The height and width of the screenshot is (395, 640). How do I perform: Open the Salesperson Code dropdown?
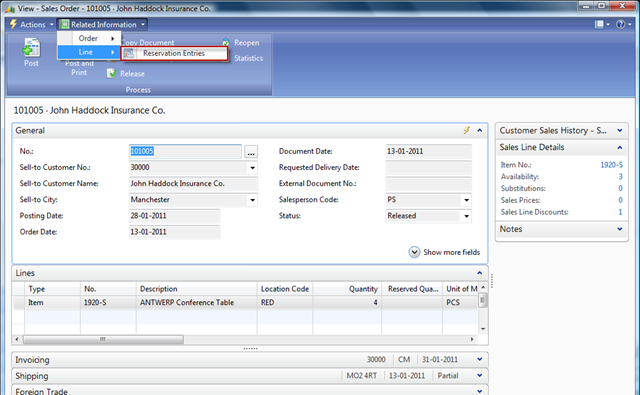point(467,200)
